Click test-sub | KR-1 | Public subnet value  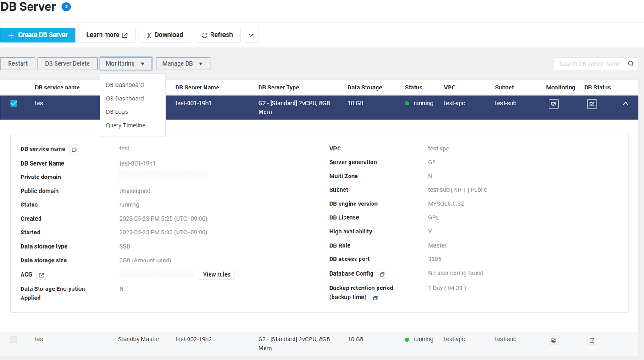457,190
